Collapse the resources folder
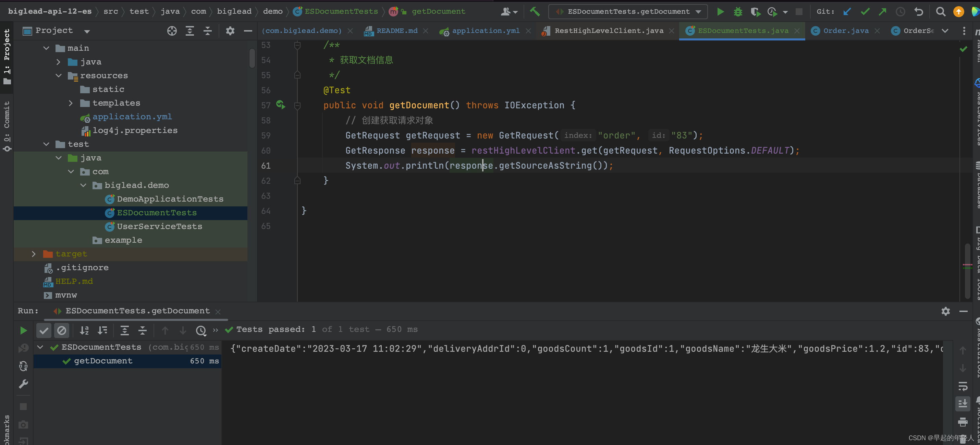Screen dimensions: 980x445 pos(58,75)
